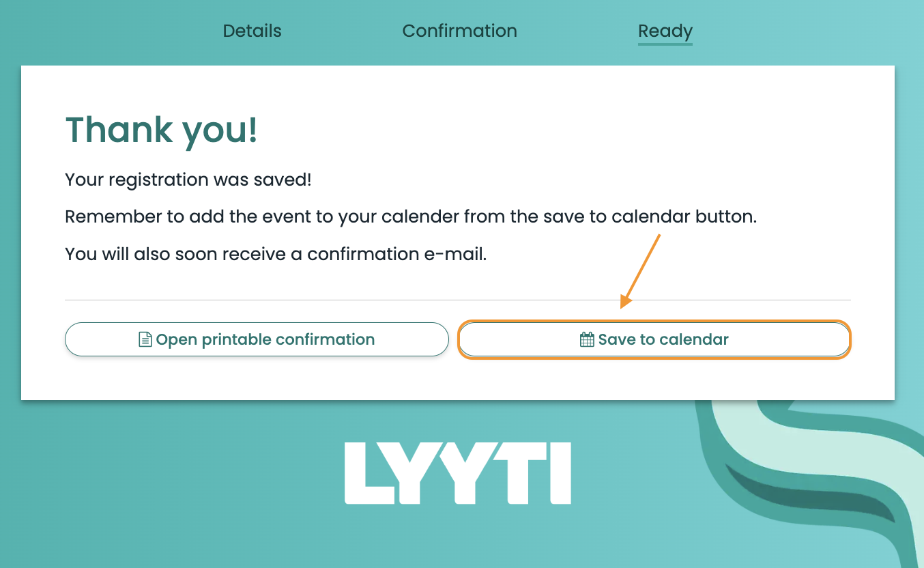Open printable confirmation

(257, 340)
